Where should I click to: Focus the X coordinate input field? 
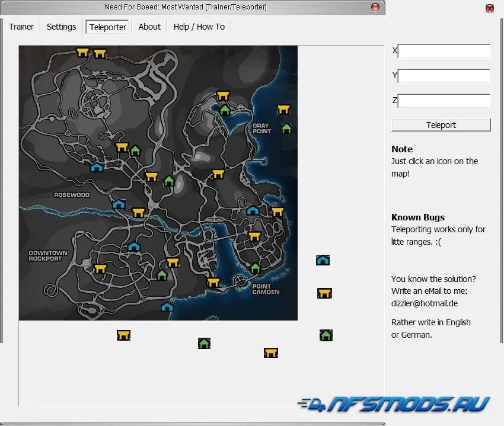pyautogui.click(x=444, y=51)
